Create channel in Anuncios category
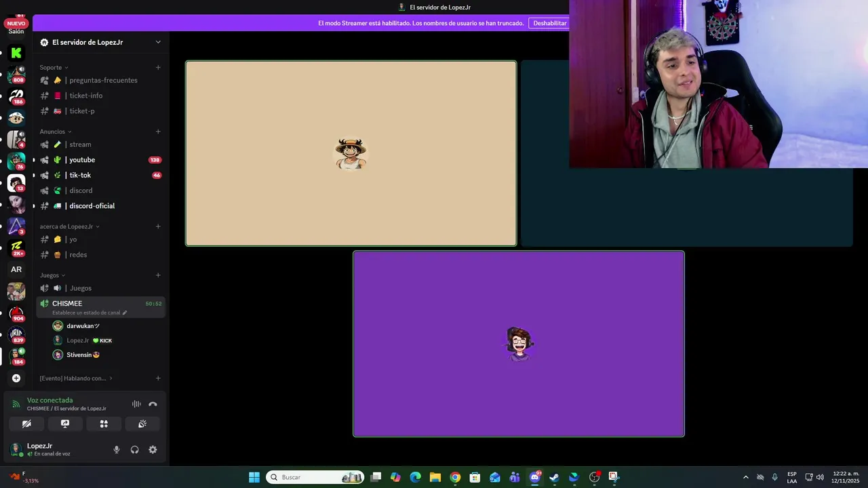 coord(158,131)
